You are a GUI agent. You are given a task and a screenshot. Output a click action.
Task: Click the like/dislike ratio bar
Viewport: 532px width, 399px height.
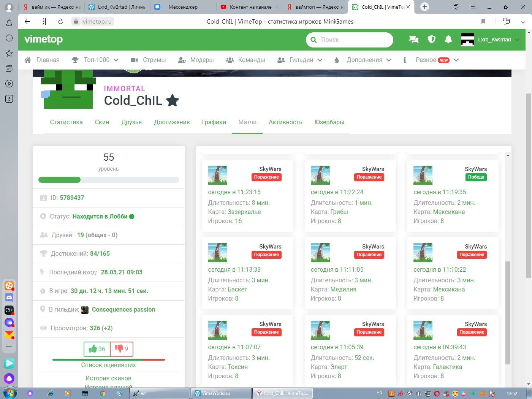point(109,359)
